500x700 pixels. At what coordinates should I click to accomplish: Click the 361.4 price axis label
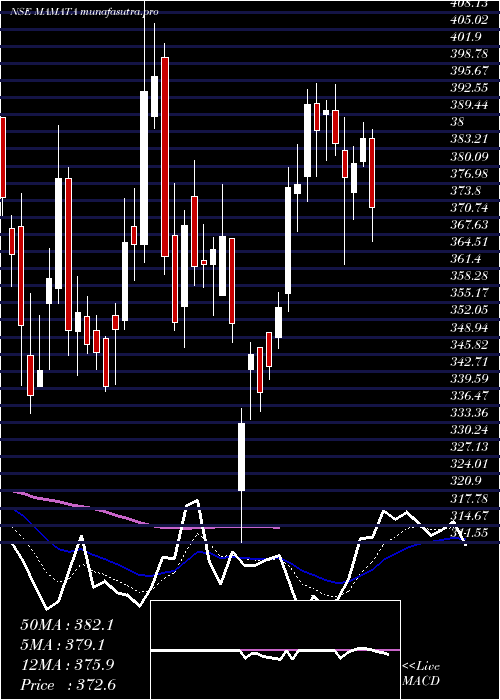click(x=466, y=259)
